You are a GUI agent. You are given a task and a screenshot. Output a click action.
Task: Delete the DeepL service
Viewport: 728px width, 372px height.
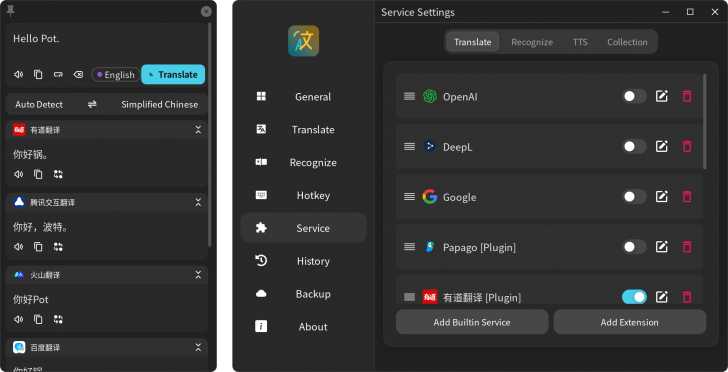coord(687,146)
